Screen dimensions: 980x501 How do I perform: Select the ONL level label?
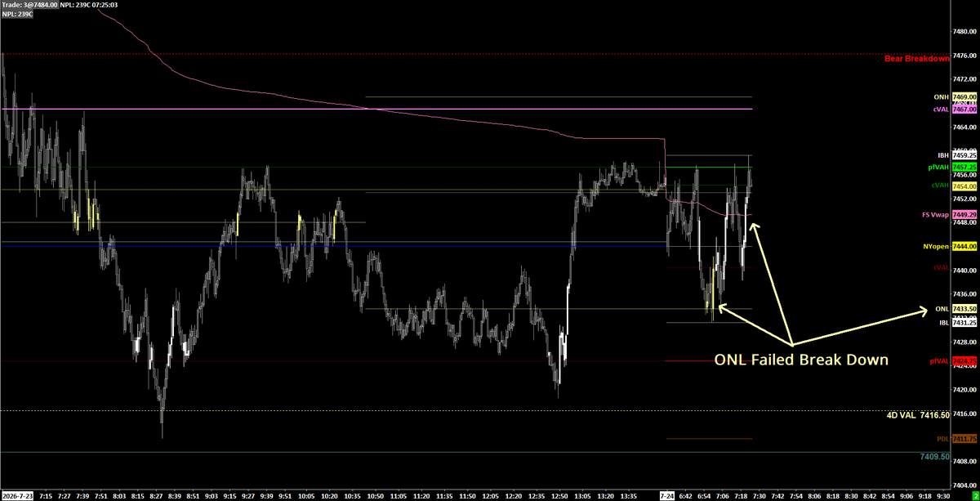point(942,309)
